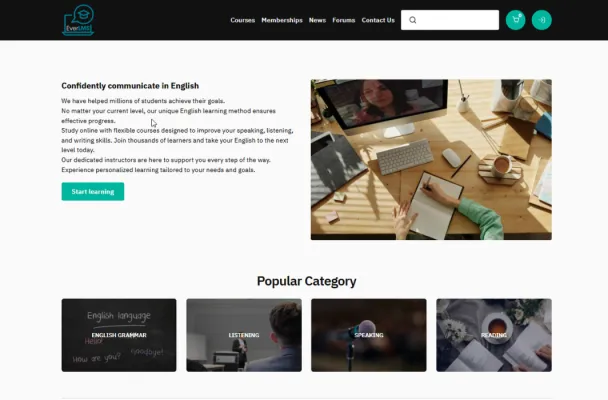Click the Confidently communicate in English heading
The image size is (608, 400).
point(130,86)
